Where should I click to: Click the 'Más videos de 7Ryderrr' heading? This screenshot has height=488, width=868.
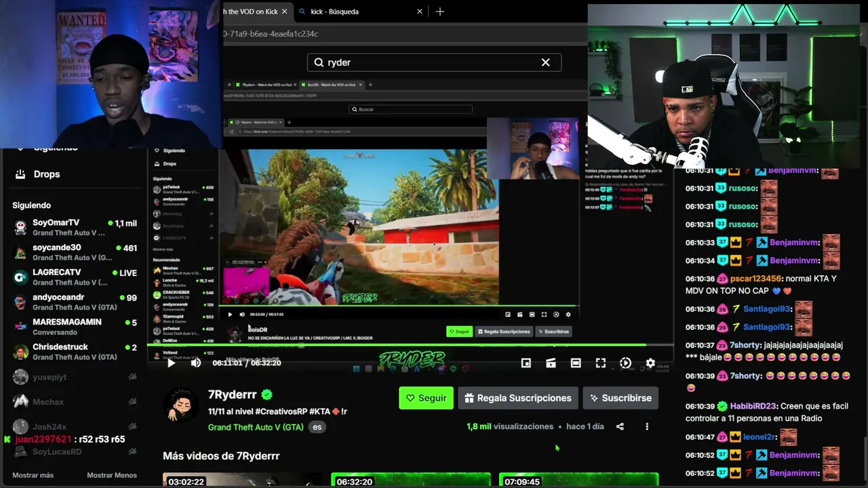coord(221,456)
